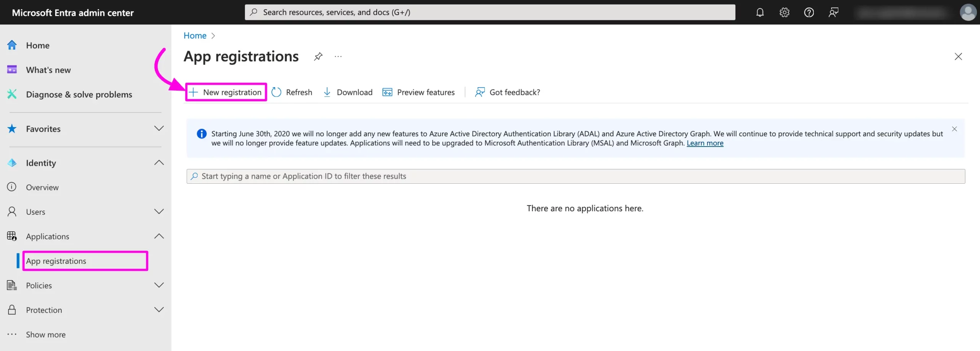Viewport: 980px width, 351px height.
Task: Focus the global search resources box
Action: [x=490, y=12]
